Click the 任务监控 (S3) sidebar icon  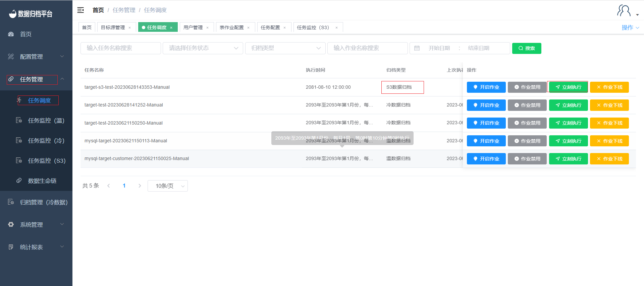coord(19,160)
